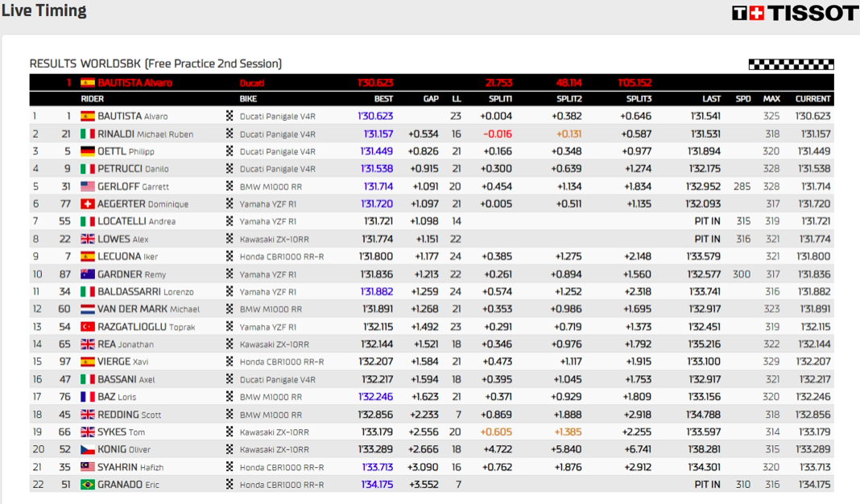
Task: Select the RIDER column header
Action: [93, 99]
